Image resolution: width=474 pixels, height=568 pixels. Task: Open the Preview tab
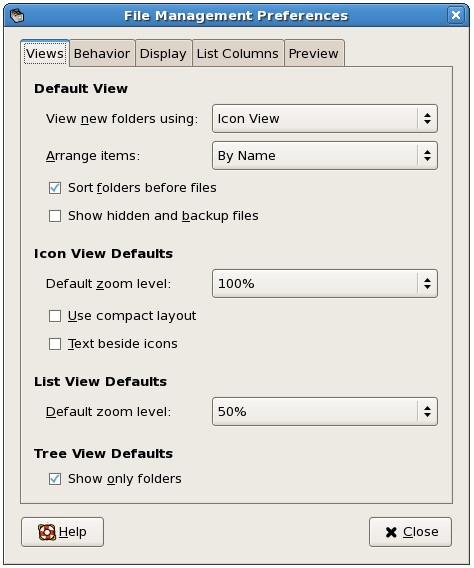(314, 53)
